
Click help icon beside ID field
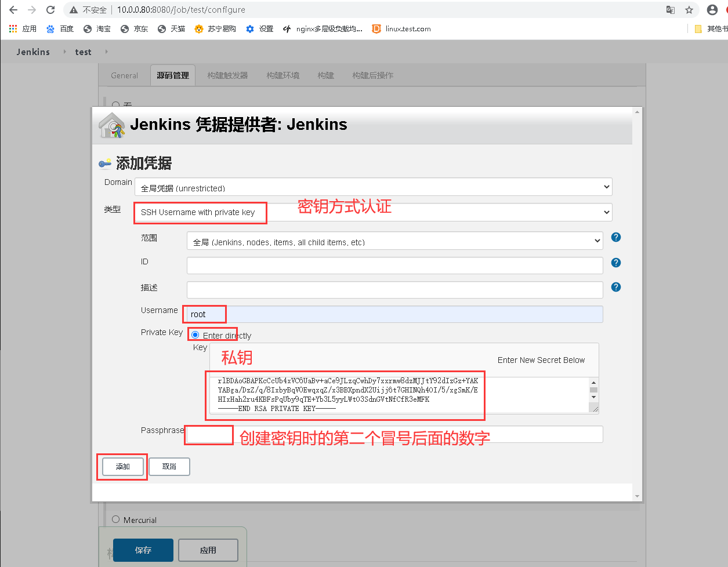pyautogui.click(x=616, y=263)
